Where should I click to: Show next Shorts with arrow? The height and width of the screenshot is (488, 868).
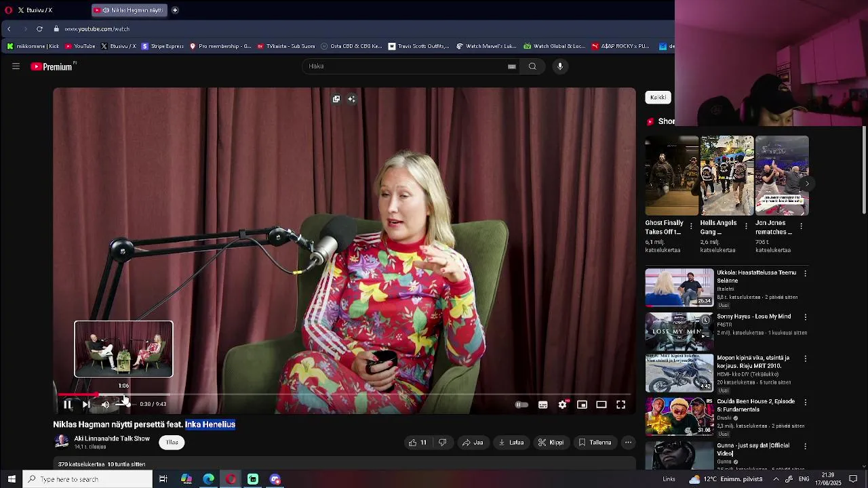806,183
